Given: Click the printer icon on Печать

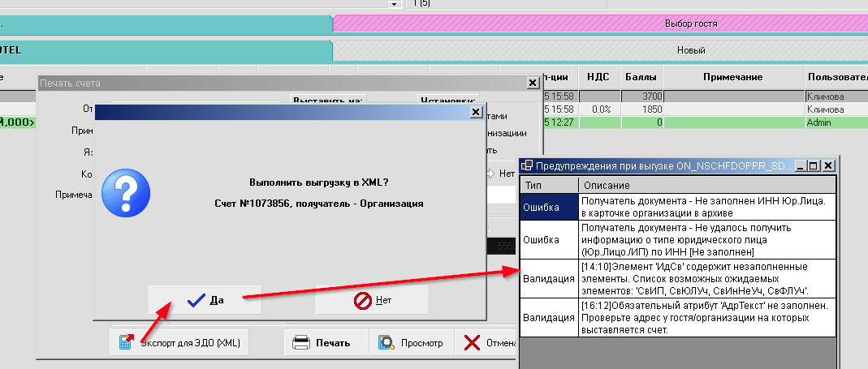Looking at the screenshot, I should (301, 342).
